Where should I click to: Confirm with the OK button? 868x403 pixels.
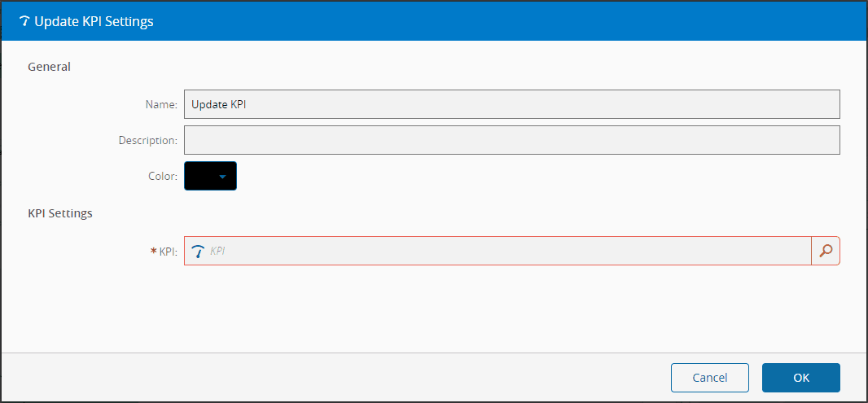800,378
